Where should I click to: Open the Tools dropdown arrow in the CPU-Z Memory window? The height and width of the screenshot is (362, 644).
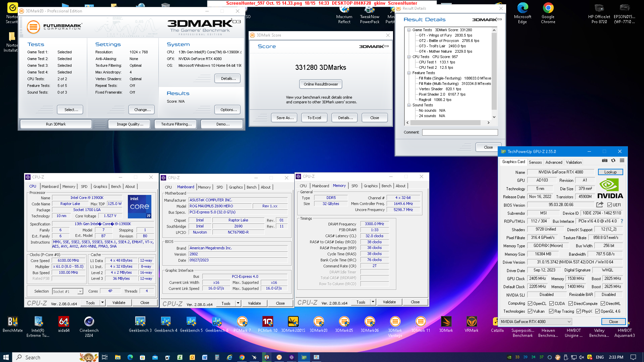pos(373,302)
